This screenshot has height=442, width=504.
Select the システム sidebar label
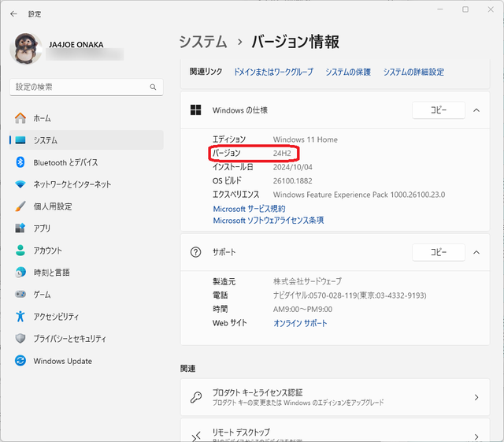coord(46,140)
